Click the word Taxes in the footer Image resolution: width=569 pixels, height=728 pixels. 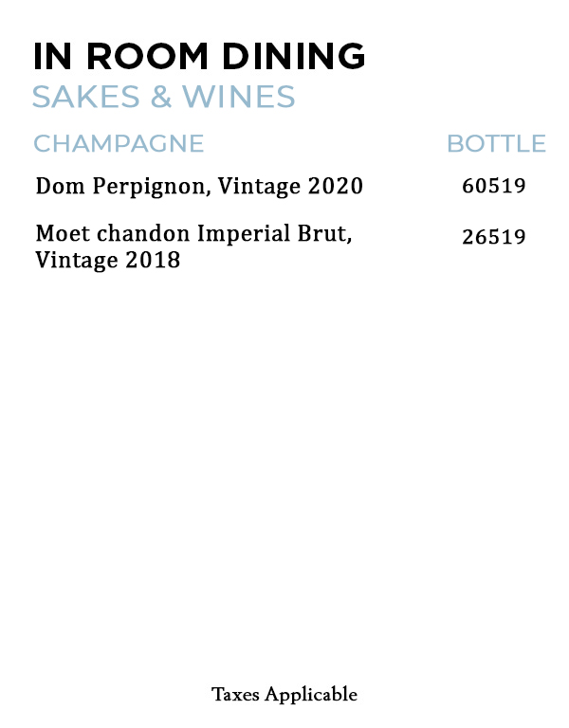tap(235, 695)
